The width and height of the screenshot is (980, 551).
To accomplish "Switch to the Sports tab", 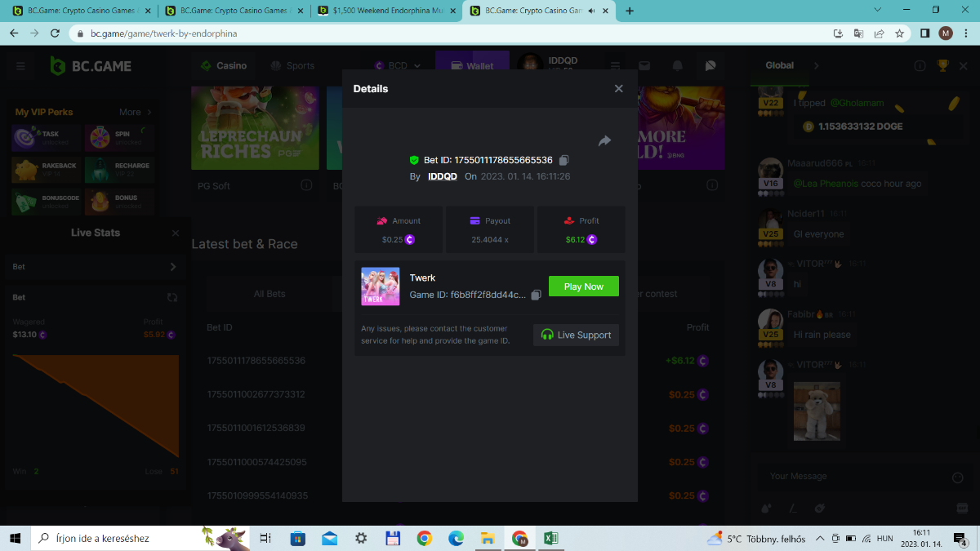I will click(292, 66).
